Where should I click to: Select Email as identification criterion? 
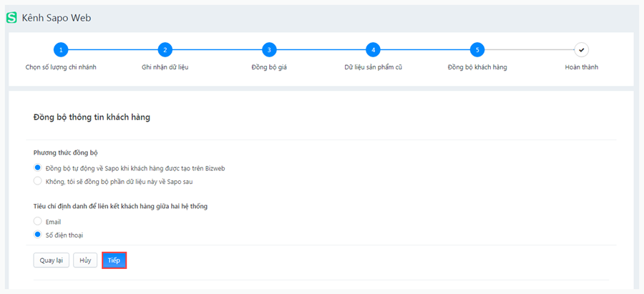(38, 221)
